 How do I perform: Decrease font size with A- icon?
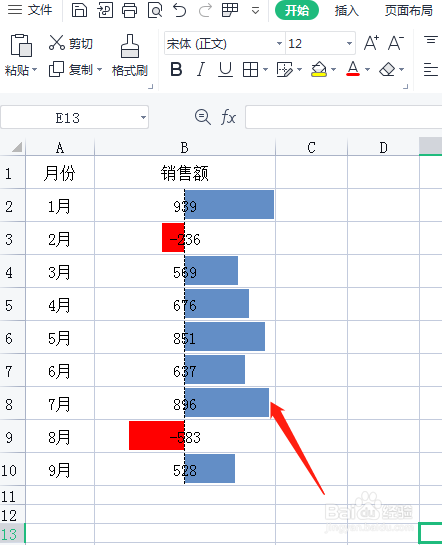(396, 43)
